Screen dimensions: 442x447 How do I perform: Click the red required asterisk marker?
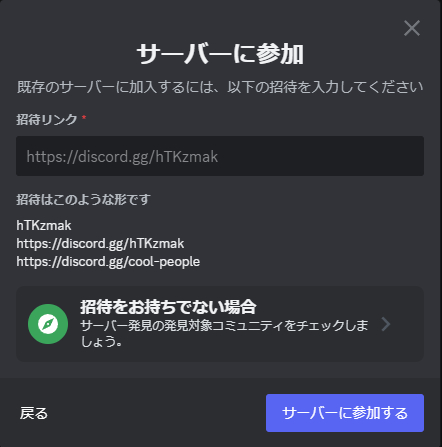tap(84, 118)
